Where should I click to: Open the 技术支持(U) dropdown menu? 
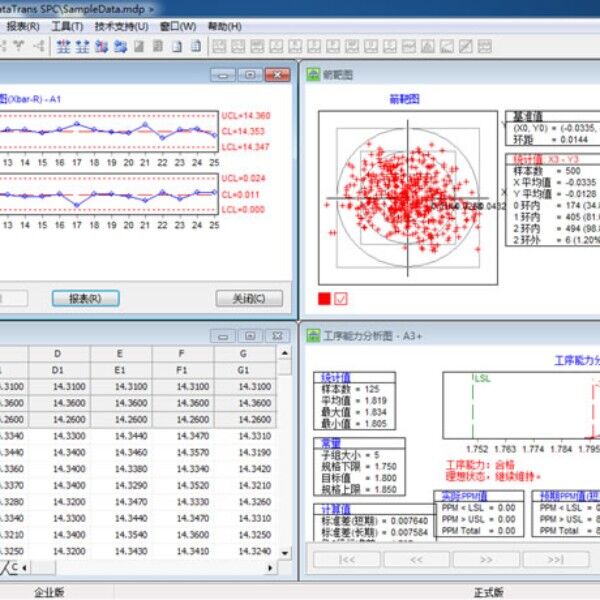[x=121, y=26]
